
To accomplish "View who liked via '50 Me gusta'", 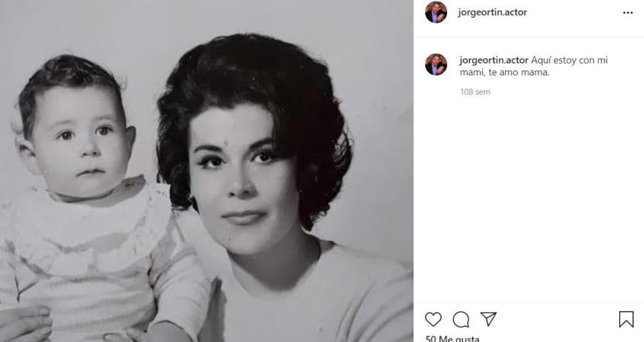I will coord(452,338).
